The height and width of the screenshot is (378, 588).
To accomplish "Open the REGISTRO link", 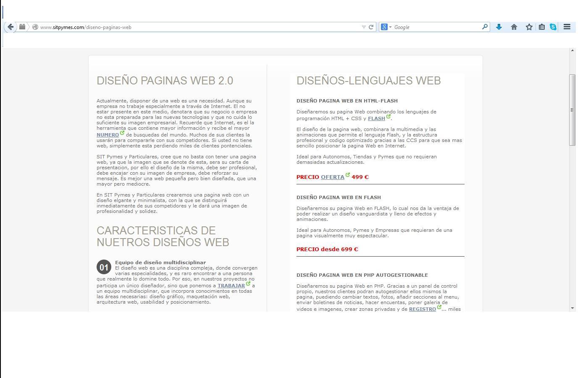I will pyautogui.click(x=423, y=309).
